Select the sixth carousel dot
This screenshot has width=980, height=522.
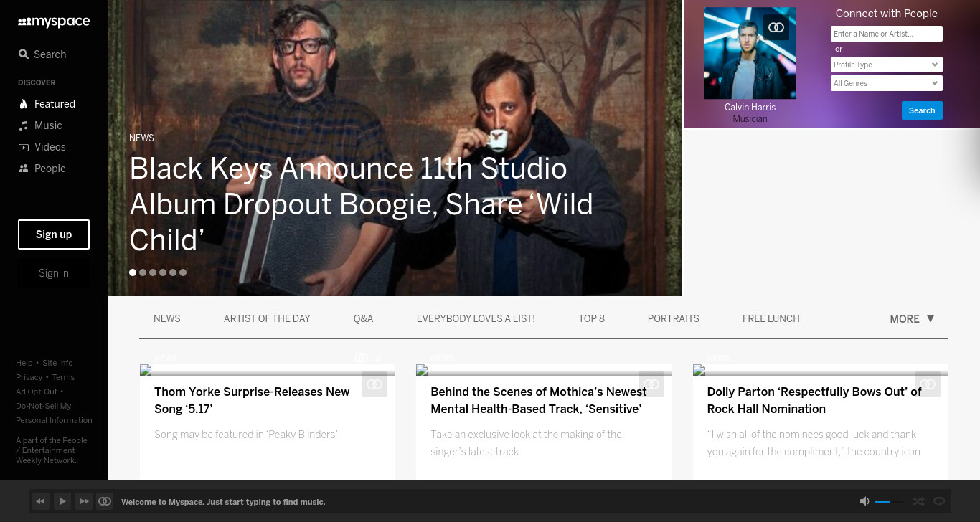pyautogui.click(x=183, y=272)
